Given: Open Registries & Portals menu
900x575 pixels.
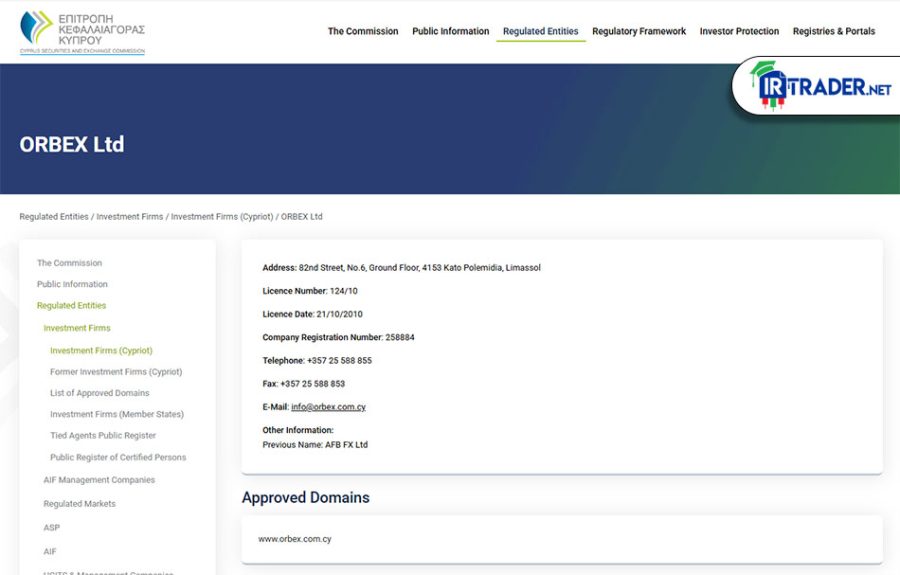Looking at the screenshot, I should [834, 31].
